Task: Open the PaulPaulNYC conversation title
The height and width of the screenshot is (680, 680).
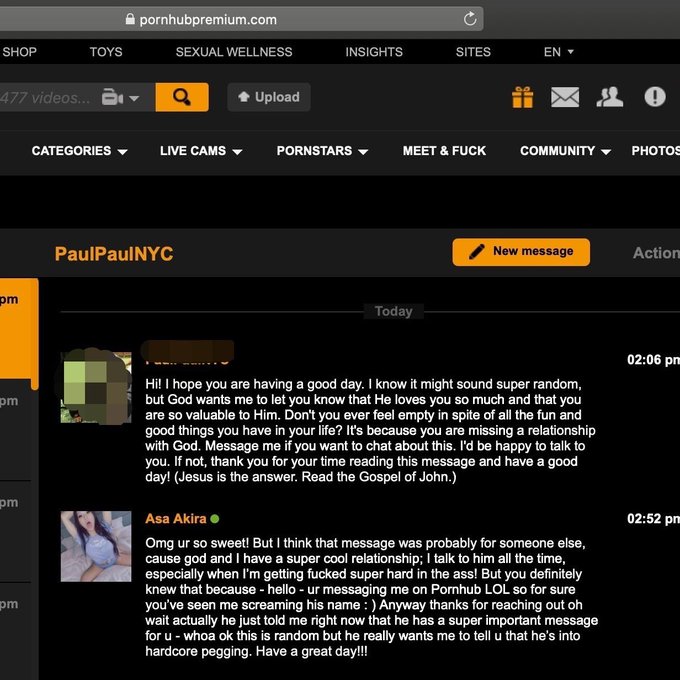Action: (x=114, y=254)
